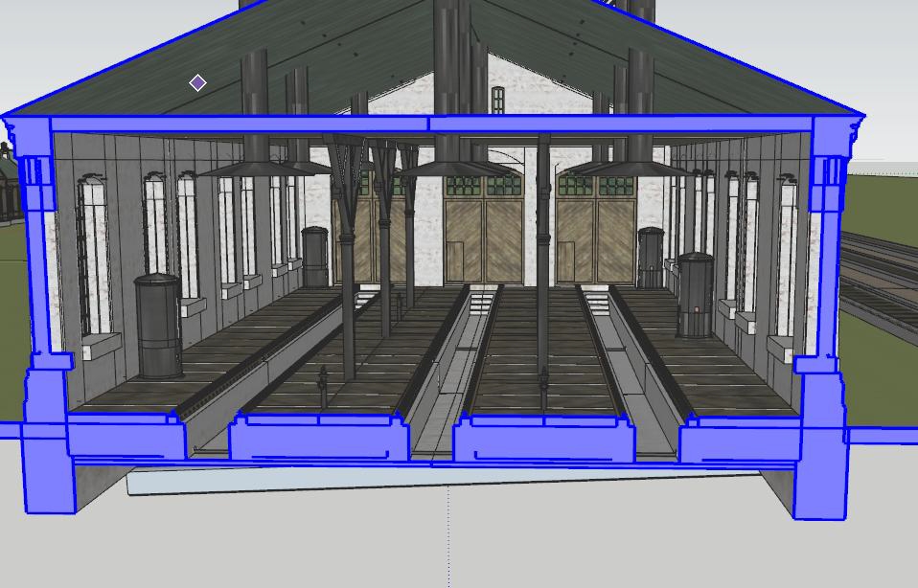Image resolution: width=918 pixels, height=588 pixels.
Task: Click the center conical smoke hood
Action: pyautogui.click(x=455, y=169)
